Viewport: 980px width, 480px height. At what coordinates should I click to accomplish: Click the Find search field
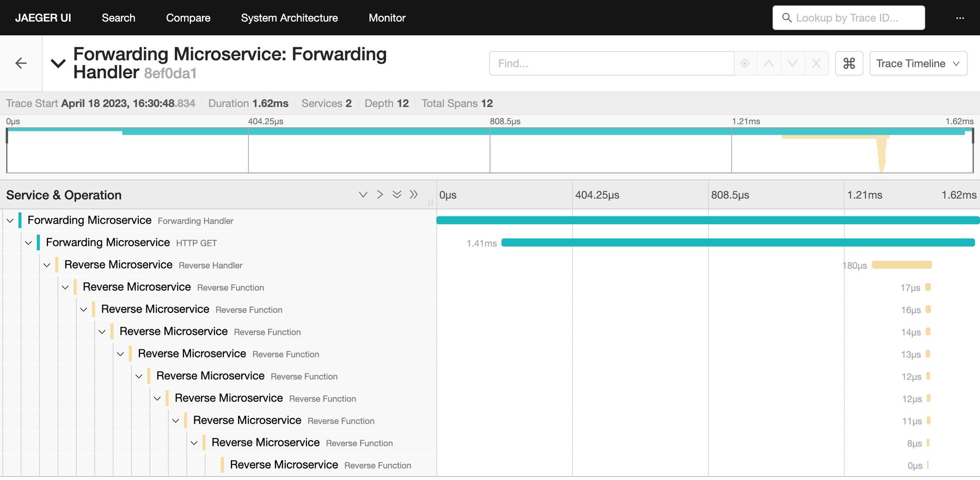(x=611, y=63)
